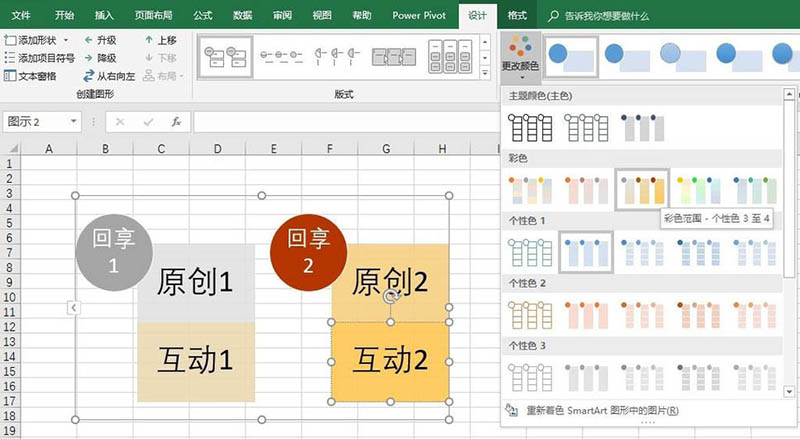The width and height of the screenshot is (800, 439).
Task: Select the 原创1 shape
Action: 196,283
